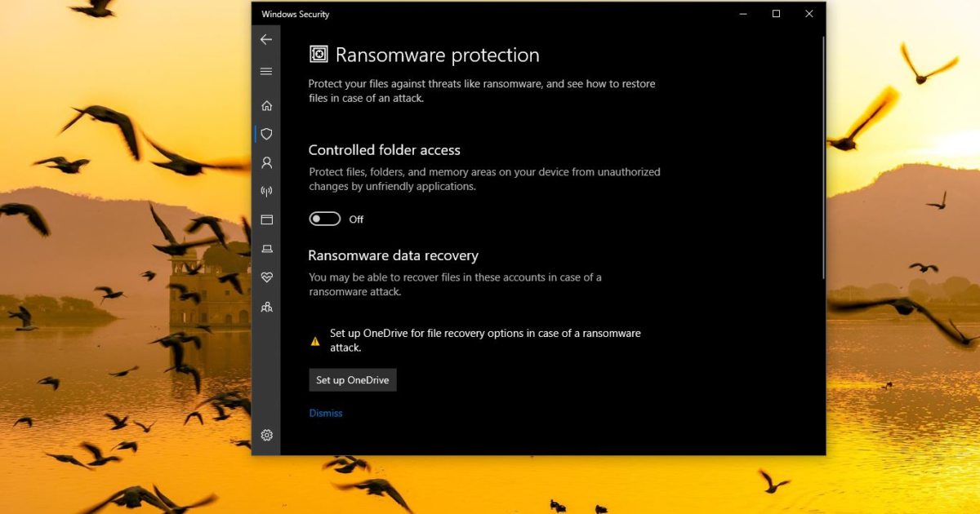980x514 pixels.
Task: Click the Ransomware protection header icon
Action: click(x=318, y=55)
